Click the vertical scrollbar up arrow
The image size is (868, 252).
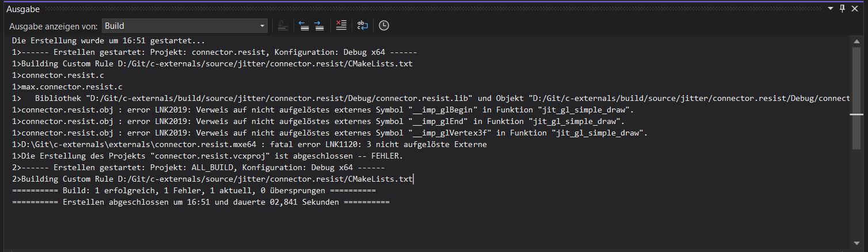tap(855, 40)
